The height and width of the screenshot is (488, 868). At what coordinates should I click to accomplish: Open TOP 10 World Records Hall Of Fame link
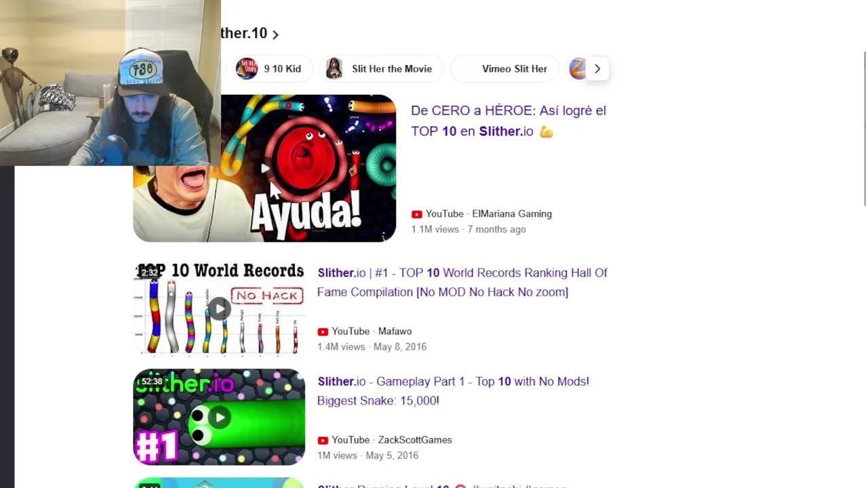click(x=462, y=282)
